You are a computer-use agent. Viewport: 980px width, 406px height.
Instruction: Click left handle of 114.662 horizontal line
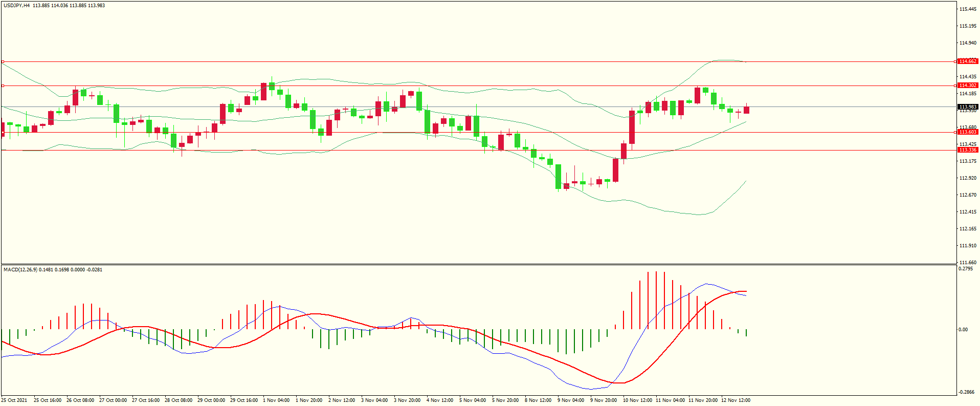3,61
